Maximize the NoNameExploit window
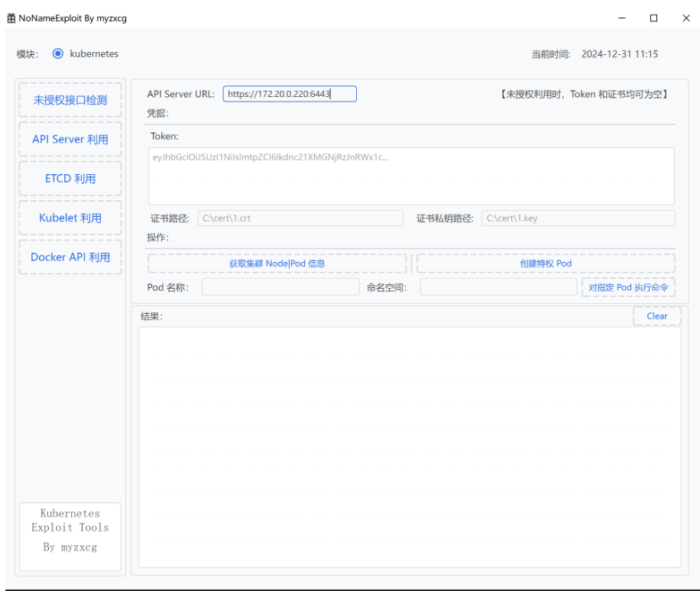Image resolution: width=700 pixels, height=591 pixels. pyautogui.click(x=653, y=18)
